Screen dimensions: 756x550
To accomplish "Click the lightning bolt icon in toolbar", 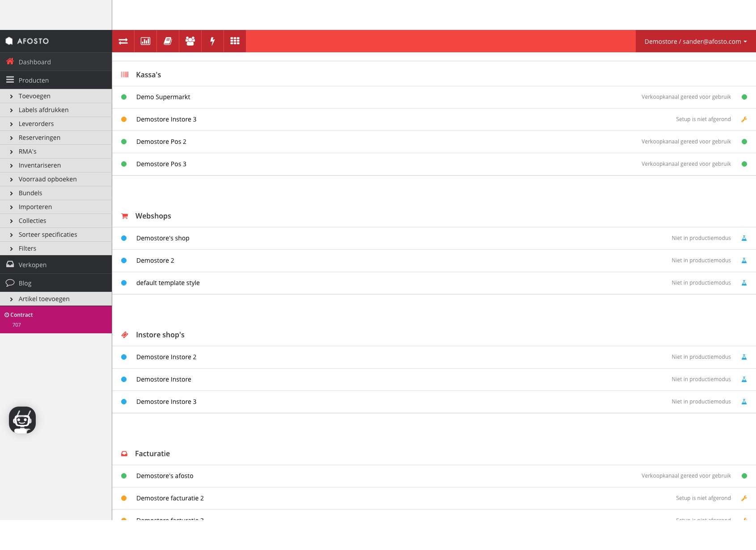I will pos(212,41).
